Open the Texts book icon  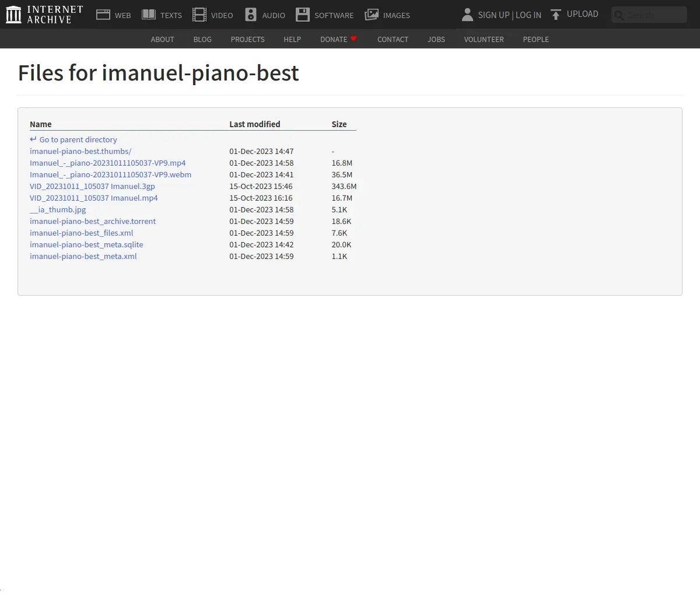[149, 15]
